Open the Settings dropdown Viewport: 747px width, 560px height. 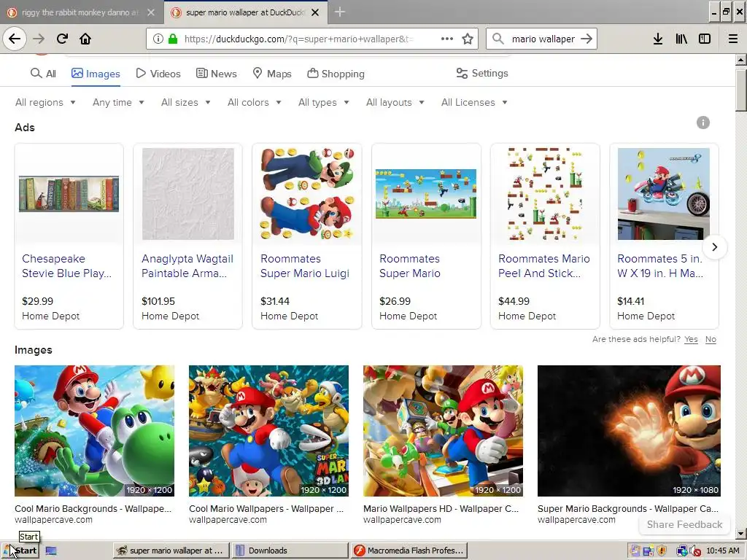482,73
